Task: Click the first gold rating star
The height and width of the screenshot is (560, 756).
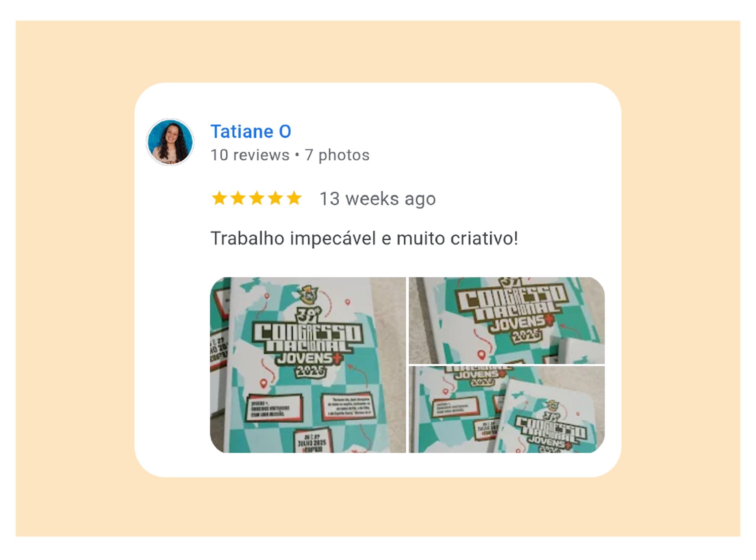Action: [x=219, y=198]
